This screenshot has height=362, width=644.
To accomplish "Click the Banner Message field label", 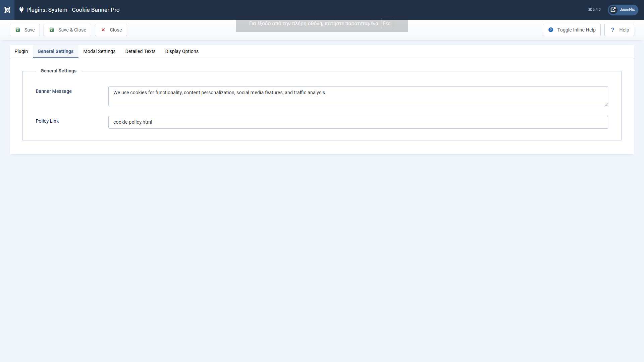I will pos(54,91).
